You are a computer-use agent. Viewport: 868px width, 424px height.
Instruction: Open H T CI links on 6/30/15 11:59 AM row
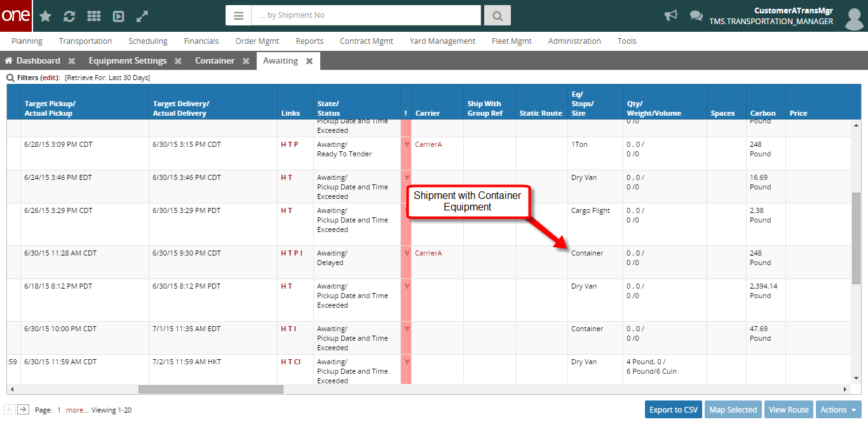point(291,362)
